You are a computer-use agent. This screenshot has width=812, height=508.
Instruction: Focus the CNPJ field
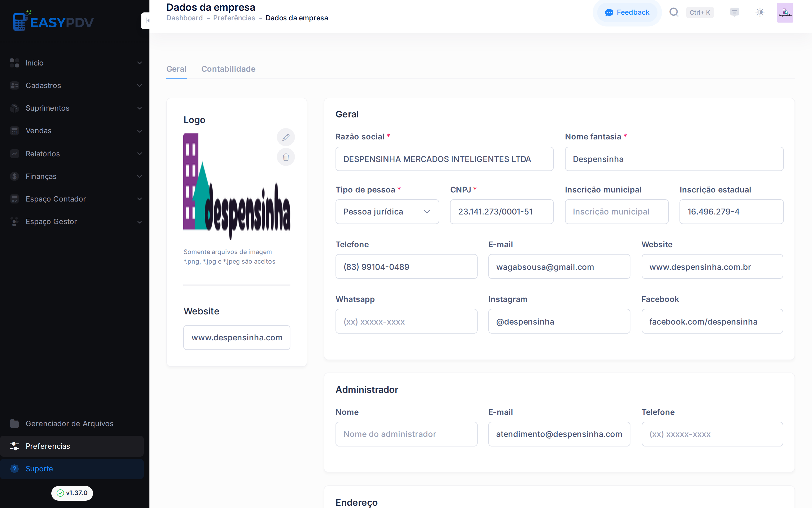coord(502,212)
